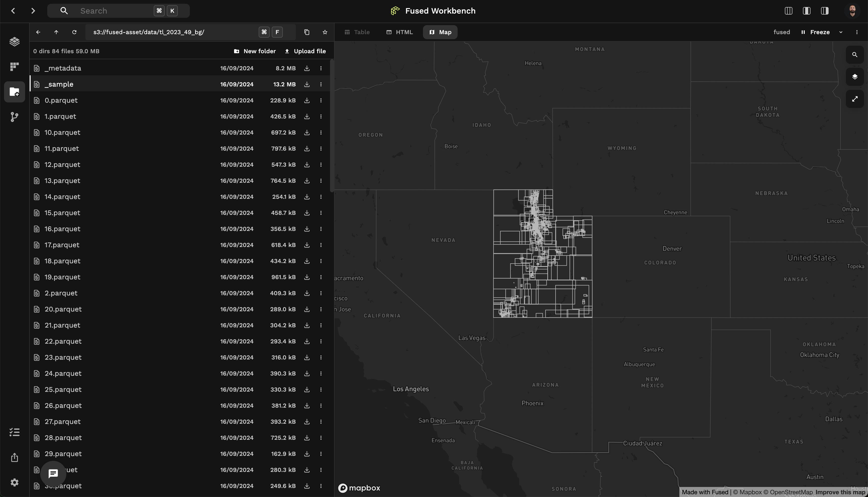Go back in the file browser

pos(38,32)
